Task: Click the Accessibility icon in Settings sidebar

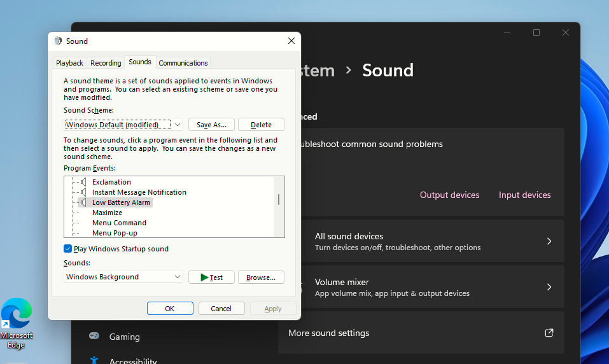Action: [94, 360]
